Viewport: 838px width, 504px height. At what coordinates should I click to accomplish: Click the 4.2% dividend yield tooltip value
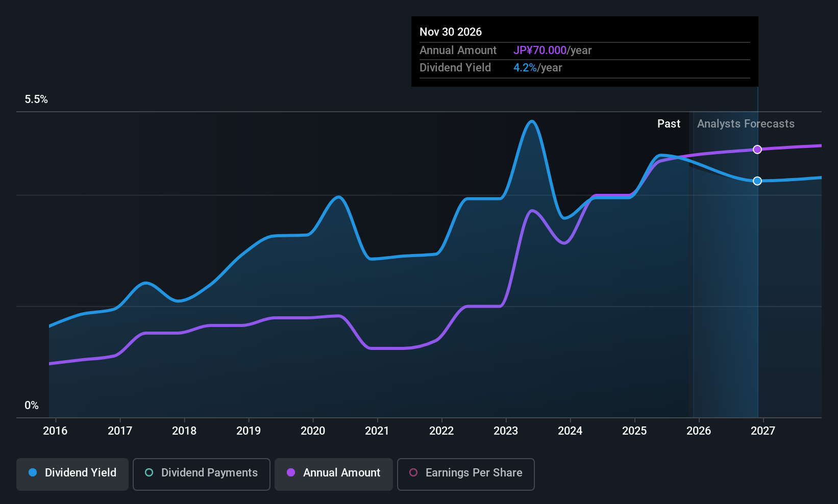tap(525, 68)
